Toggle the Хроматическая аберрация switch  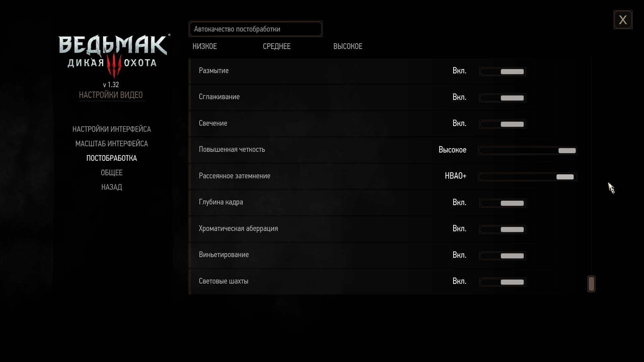click(x=502, y=229)
